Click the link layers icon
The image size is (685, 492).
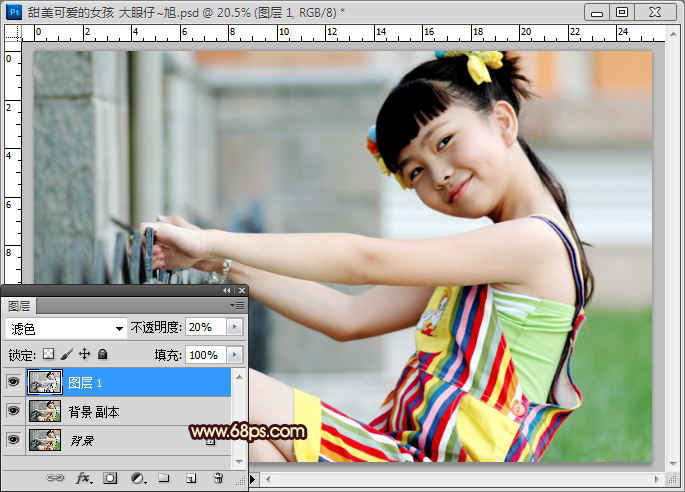[x=57, y=479]
